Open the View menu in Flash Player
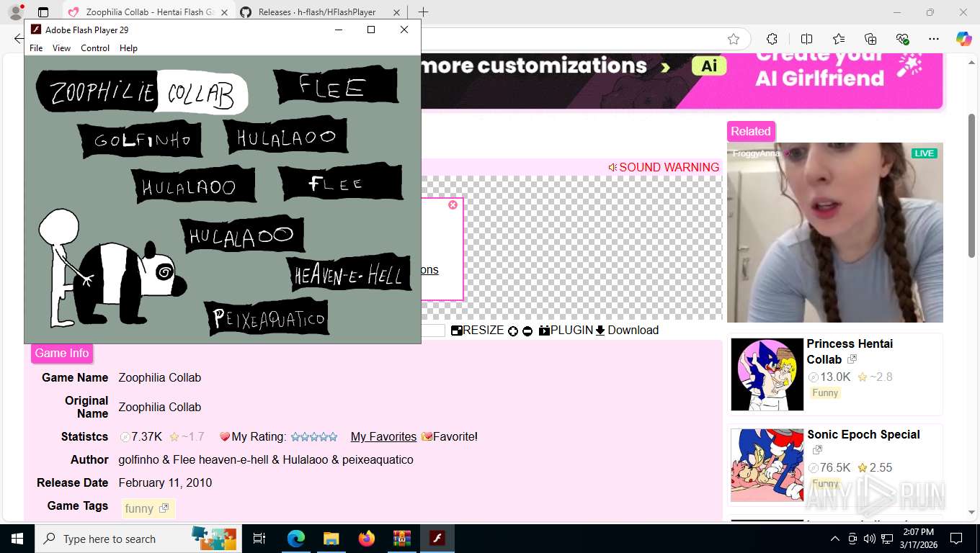The width and height of the screenshot is (980, 553). (61, 48)
